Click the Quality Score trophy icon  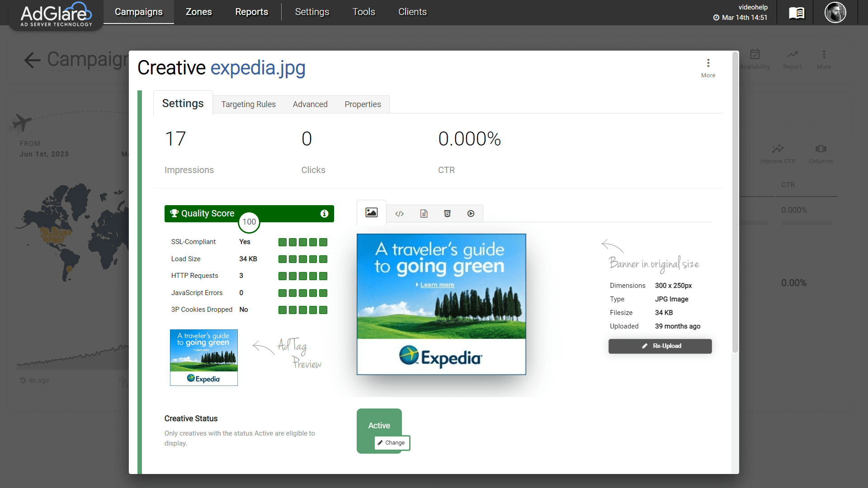click(174, 213)
